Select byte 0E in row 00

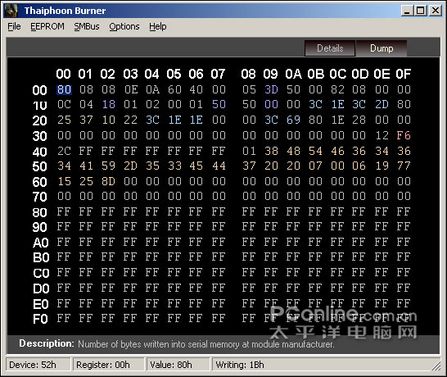(130, 89)
